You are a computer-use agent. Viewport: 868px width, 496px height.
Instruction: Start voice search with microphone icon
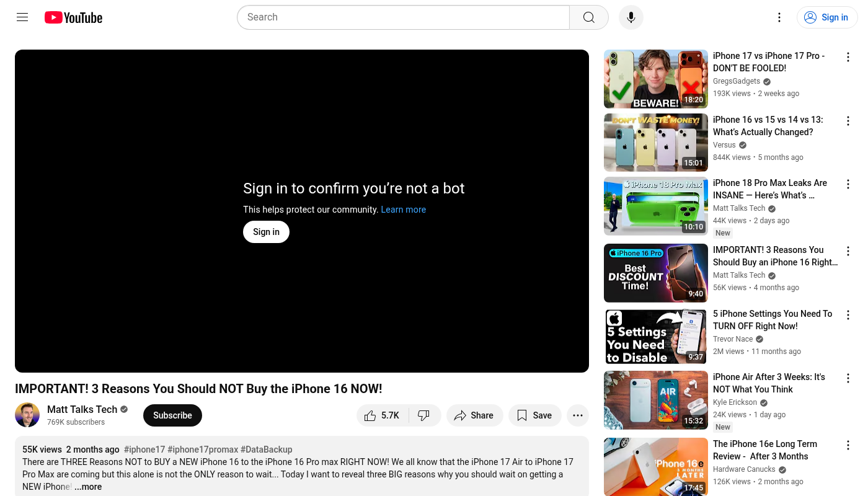[x=631, y=17]
